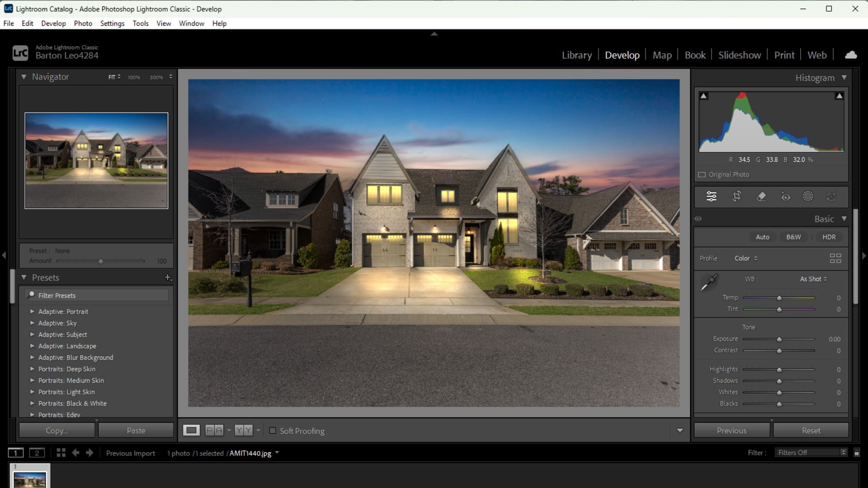Click the Reference view R|A button

[x=214, y=431]
